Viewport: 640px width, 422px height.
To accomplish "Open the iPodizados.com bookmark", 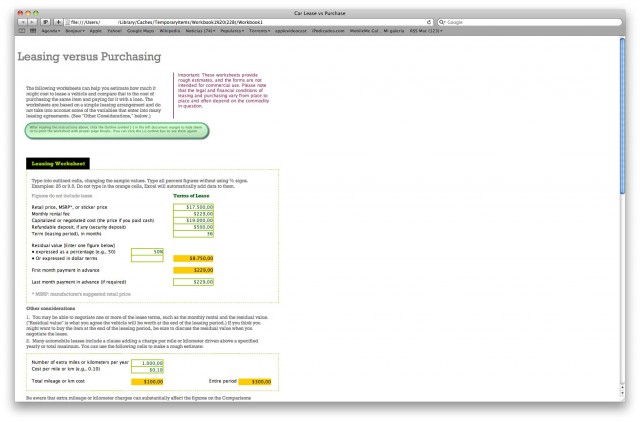I will click(328, 31).
